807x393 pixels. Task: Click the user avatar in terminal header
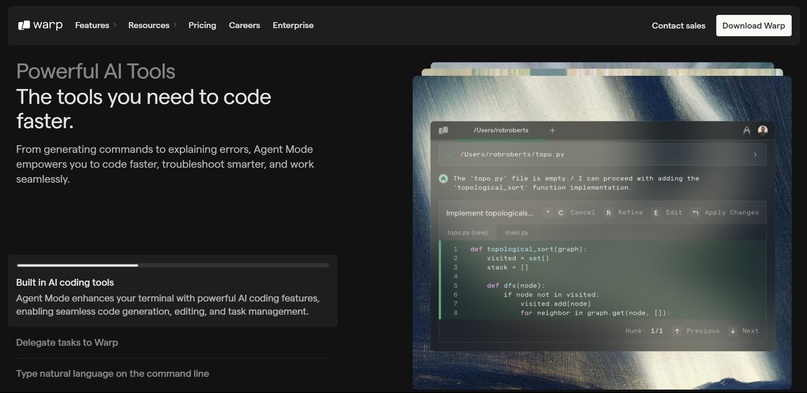(763, 130)
